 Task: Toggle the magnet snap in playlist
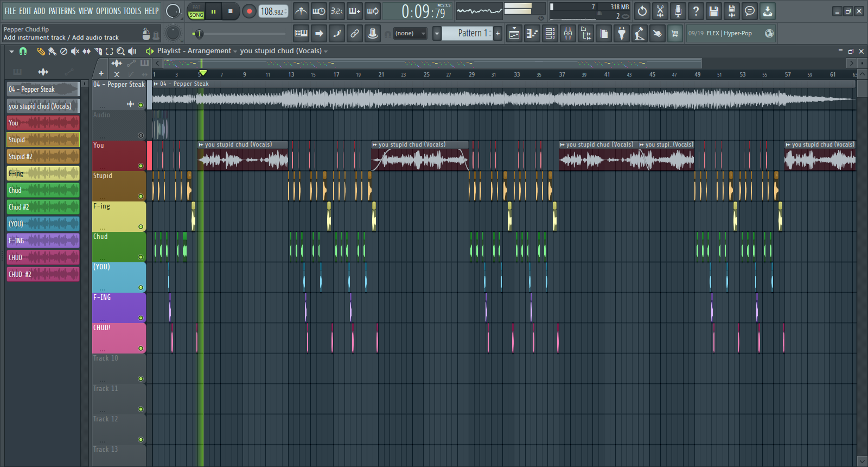(x=23, y=51)
